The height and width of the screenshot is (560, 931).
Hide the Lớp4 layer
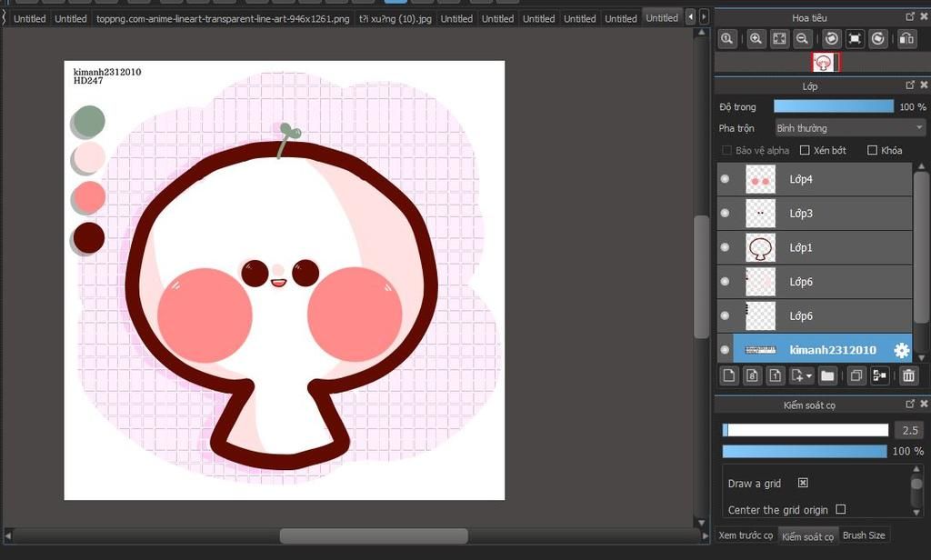click(x=725, y=179)
